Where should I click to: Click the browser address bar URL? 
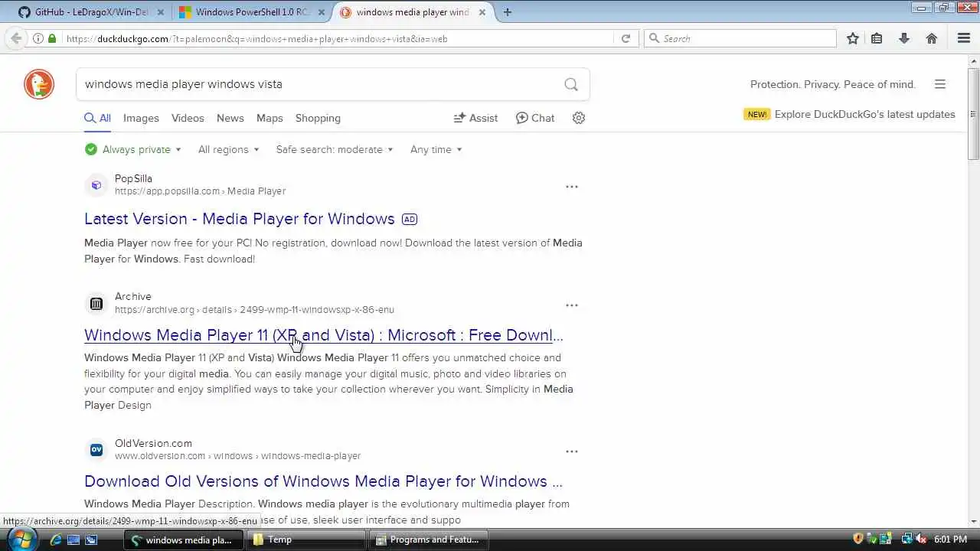click(x=337, y=38)
